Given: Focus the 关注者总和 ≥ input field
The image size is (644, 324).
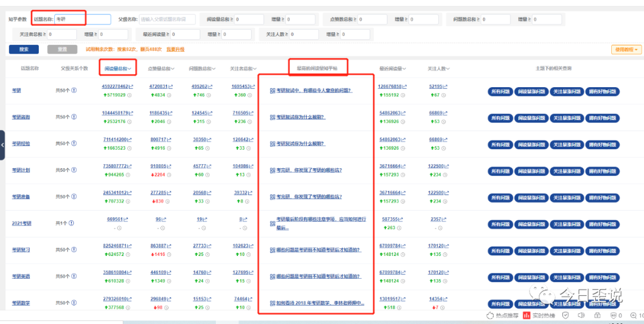Looking at the screenshot, I should point(63,35).
